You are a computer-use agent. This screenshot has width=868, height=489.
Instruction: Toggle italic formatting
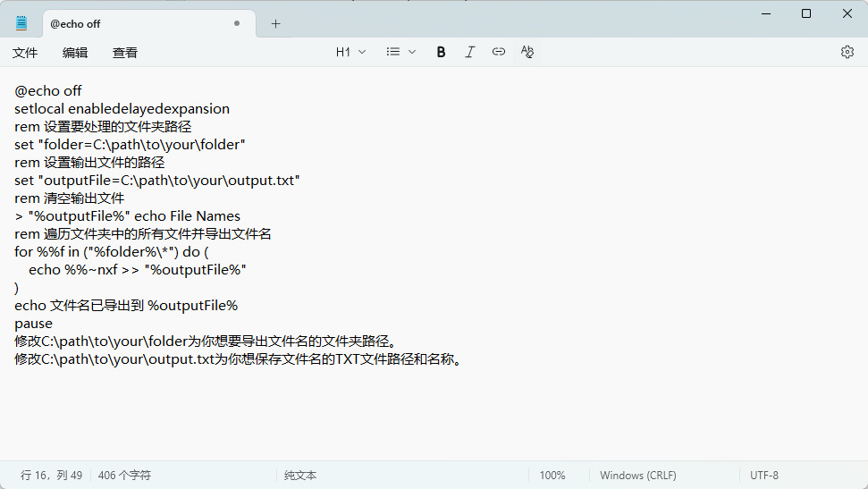click(x=469, y=52)
